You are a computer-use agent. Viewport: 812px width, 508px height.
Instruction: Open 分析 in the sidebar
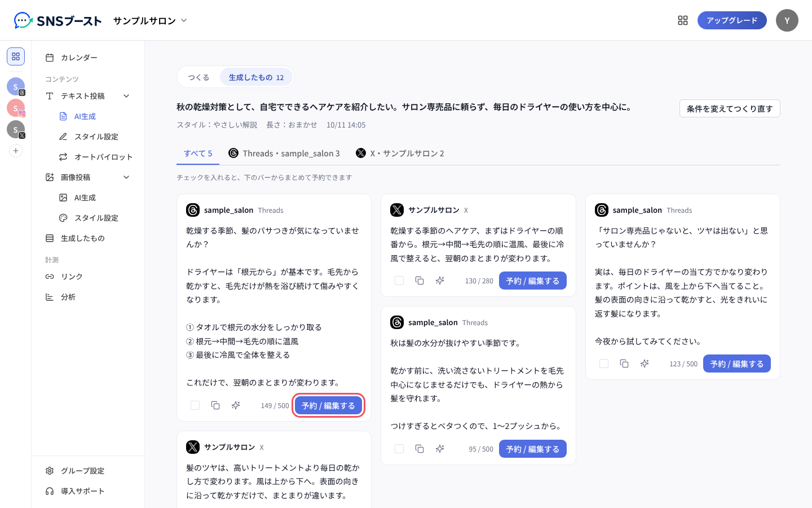click(x=88, y=297)
